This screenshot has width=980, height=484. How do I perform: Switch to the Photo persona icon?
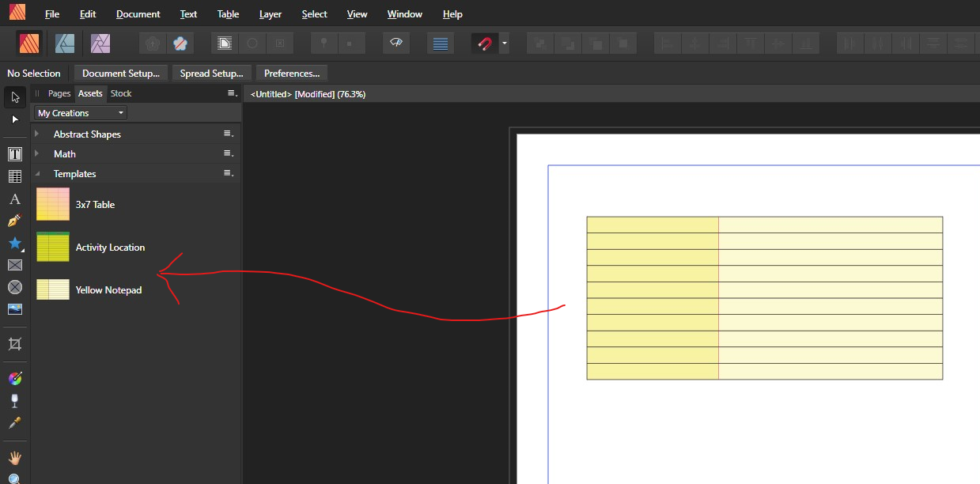point(100,43)
